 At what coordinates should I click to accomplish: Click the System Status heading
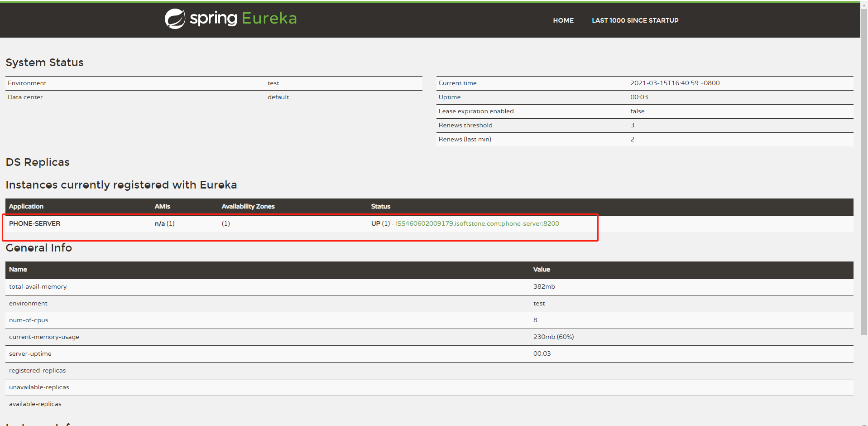click(x=44, y=63)
